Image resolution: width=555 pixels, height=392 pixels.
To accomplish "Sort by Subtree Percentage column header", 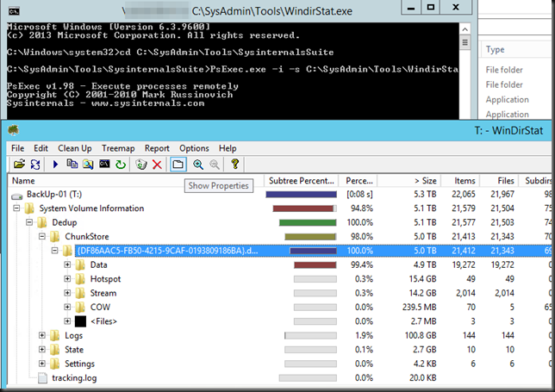I will (x=302, y=181).
